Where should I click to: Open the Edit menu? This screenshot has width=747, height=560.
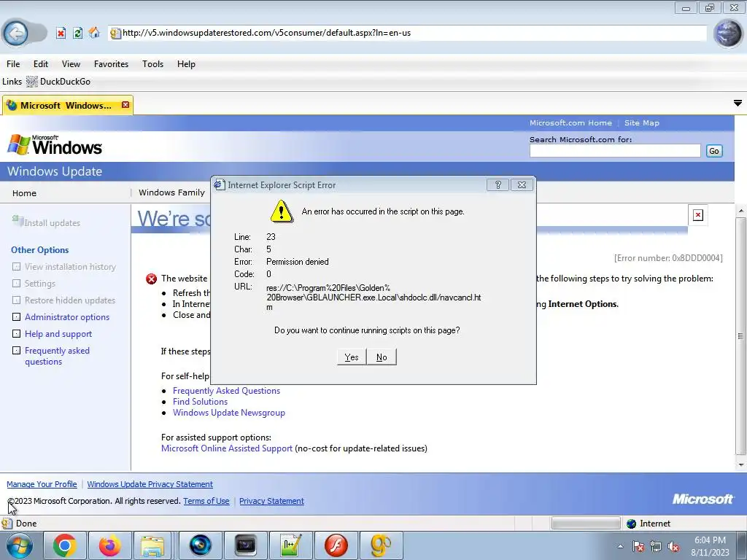41,64
